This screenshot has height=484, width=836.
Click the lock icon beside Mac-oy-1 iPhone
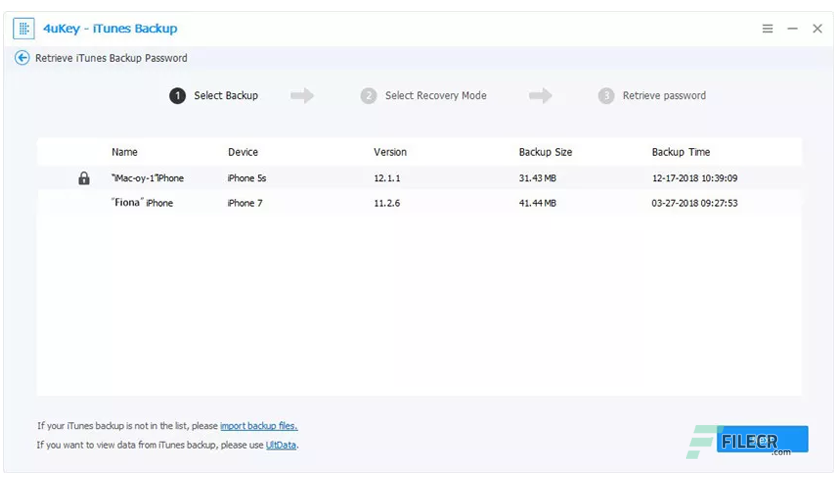84,178
